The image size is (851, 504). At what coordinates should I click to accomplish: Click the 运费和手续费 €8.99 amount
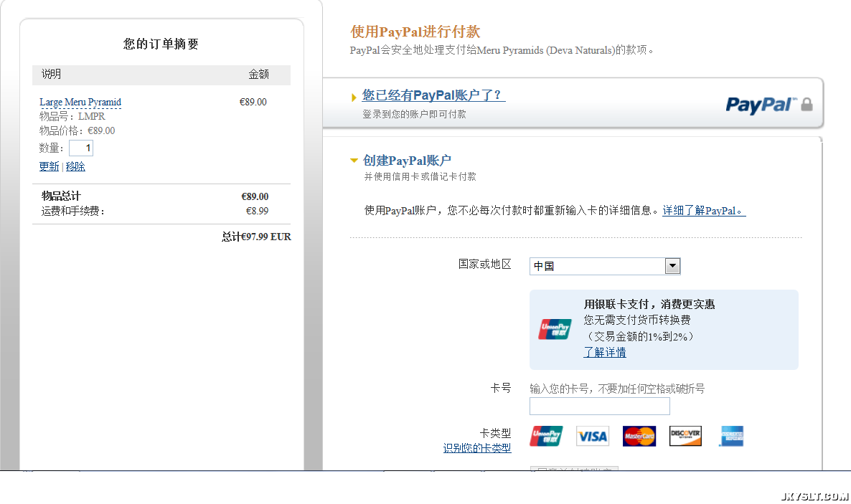coord(258,211)
